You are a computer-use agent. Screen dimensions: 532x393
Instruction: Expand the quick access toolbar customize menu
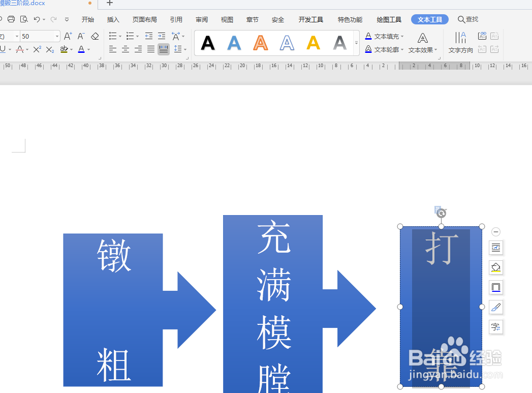click(x=67, y=20)
